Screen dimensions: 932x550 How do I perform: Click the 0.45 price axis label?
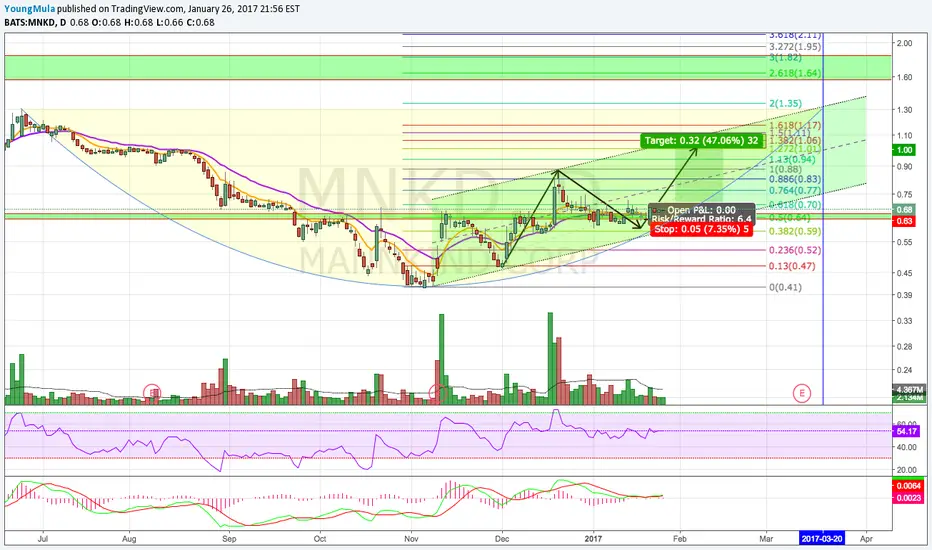click(x=905, y=274)
